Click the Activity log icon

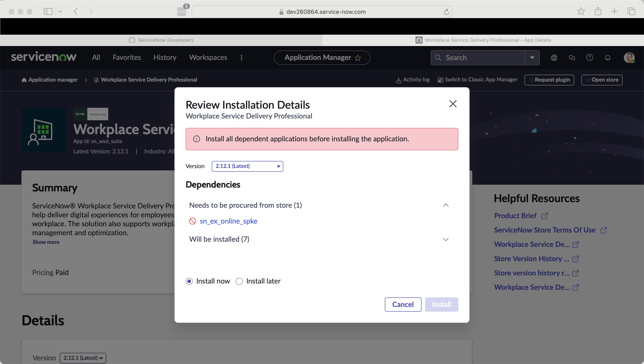click(x=398, y=80)
